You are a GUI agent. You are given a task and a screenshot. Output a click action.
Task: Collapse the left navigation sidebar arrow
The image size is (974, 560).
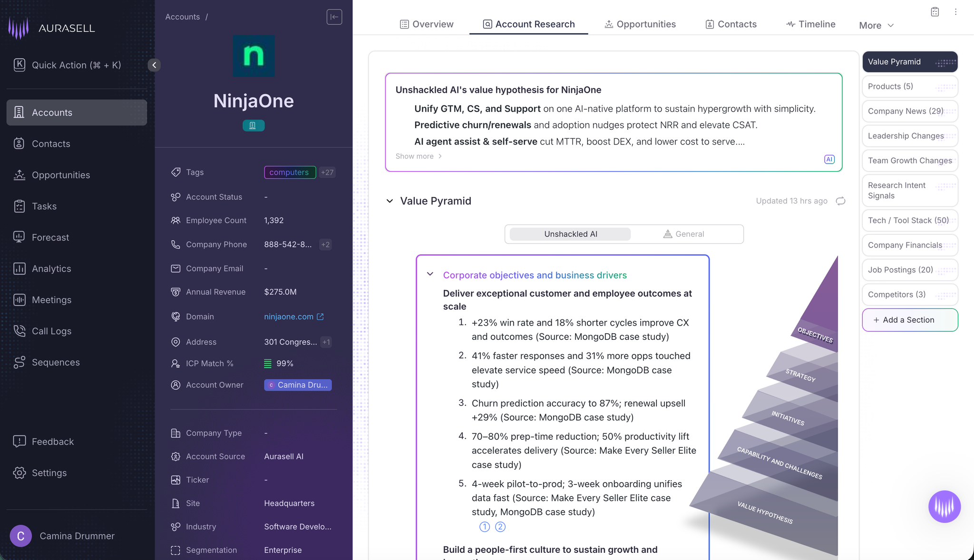click(x=154, y=65)
